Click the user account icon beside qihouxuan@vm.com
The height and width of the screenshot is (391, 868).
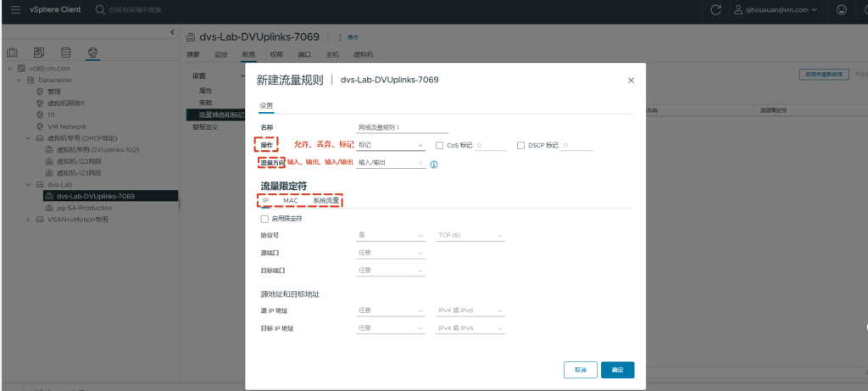(x=738, y=9)
